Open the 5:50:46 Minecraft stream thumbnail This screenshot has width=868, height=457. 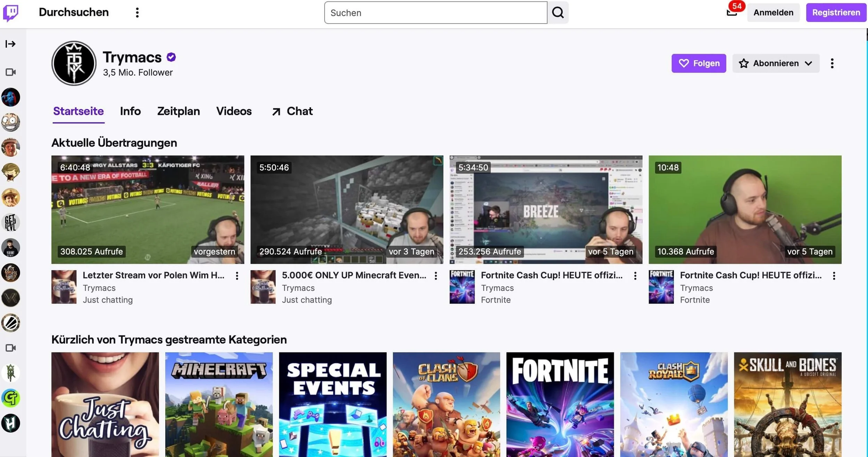(x=347, y=209)
